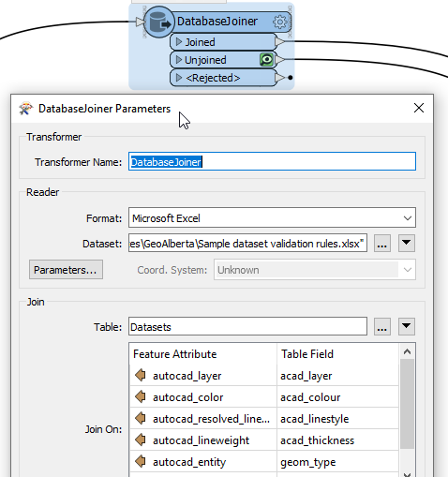Select the DatabaseJoiner transformer title on canvas
The image size is (448, 477).
point(217,22)
